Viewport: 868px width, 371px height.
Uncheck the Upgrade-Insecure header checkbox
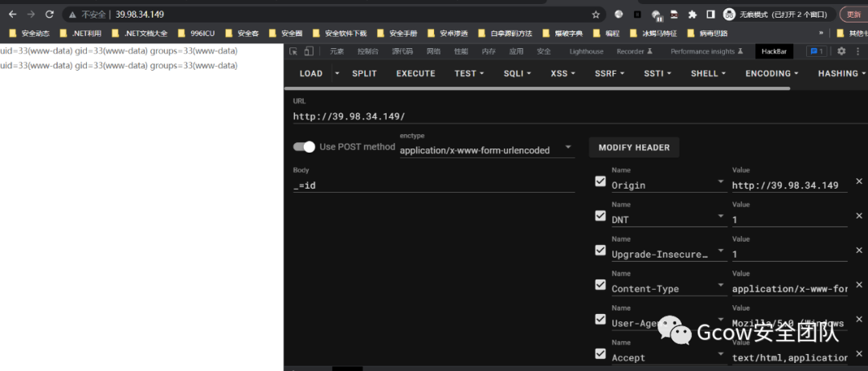pyautogui.click(x=600, y=250)
